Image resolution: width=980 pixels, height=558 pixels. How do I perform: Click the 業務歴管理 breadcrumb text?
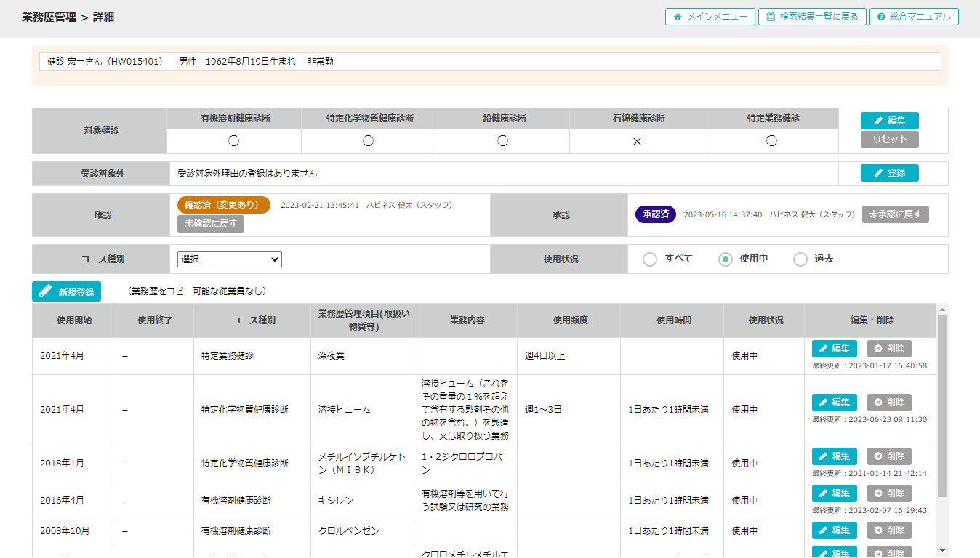pos(49,17)
